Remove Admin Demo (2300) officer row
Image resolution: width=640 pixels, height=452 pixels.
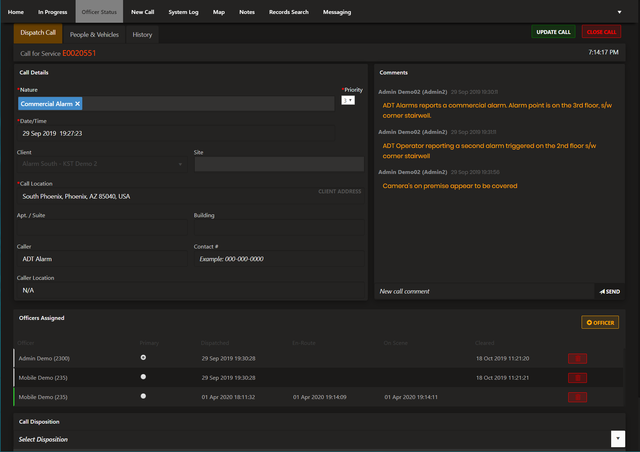coord(577,358)
